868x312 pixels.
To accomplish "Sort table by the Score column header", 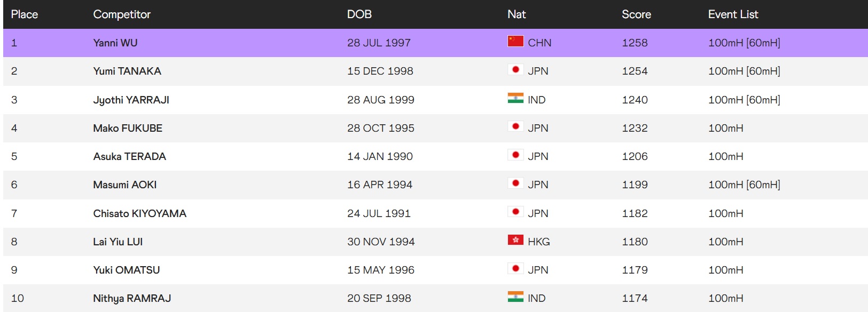I will [x=636, y=14].
